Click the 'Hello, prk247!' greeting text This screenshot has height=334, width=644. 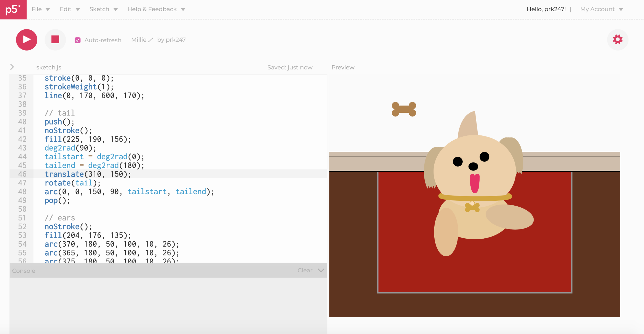[x=546, y=9]
